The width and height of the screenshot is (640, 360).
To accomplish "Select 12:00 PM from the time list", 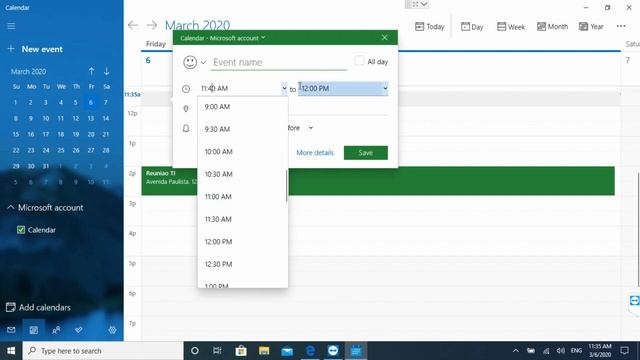I will [243, 242].
